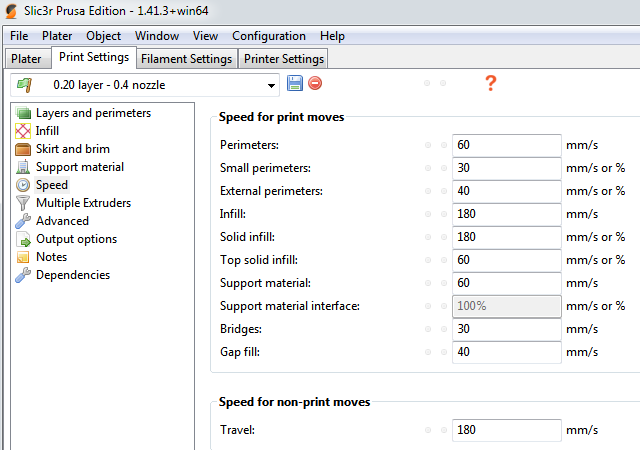Image resolution: width=640 pixels, height=450 pixels.
Task: Click the Bridges speed input field
Action: pyautogui.click(x=506, y=329)
